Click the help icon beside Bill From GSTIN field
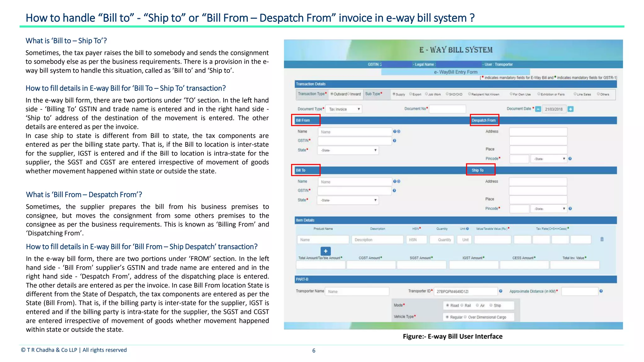This screenshot has height=362, width=644. point(395,141)
